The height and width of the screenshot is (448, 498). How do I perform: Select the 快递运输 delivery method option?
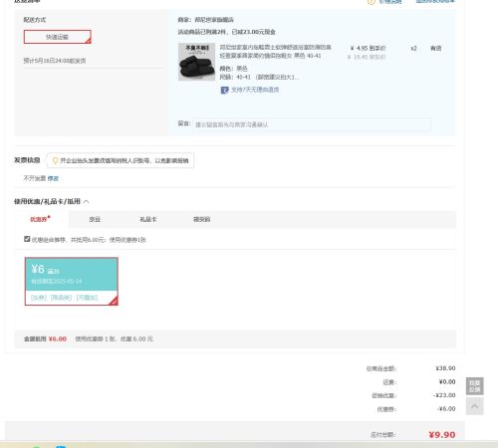(58, 37)
